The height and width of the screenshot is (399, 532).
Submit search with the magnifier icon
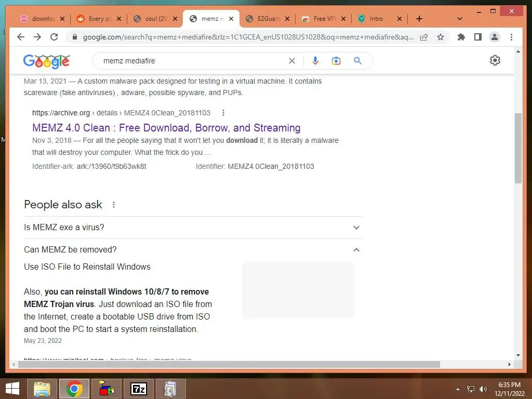357,61
